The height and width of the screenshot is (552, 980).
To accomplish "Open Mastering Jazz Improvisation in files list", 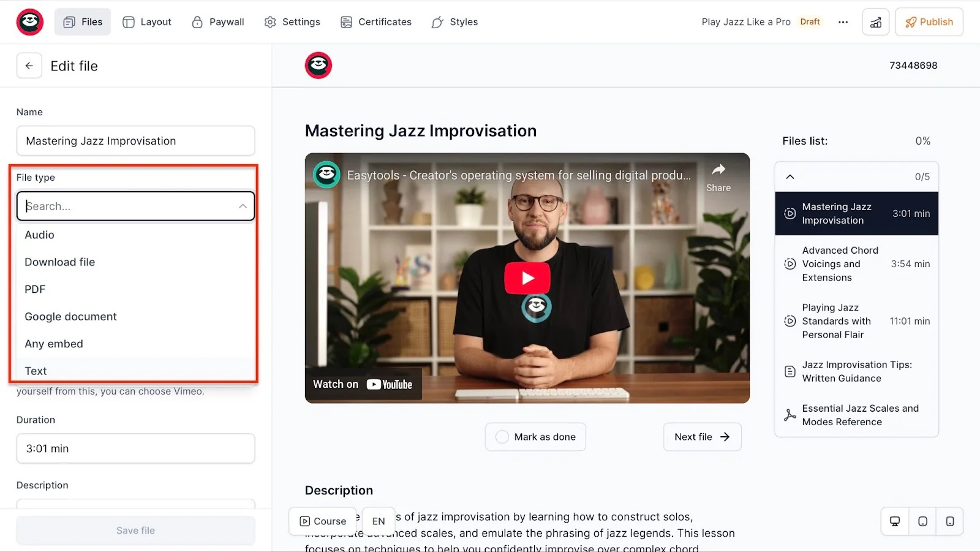I will pos(857,214).
